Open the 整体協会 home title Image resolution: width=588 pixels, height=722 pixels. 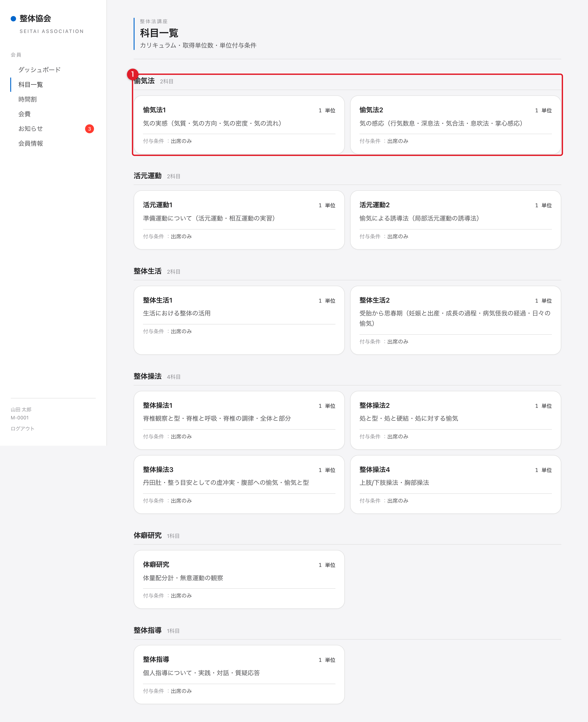35,19
